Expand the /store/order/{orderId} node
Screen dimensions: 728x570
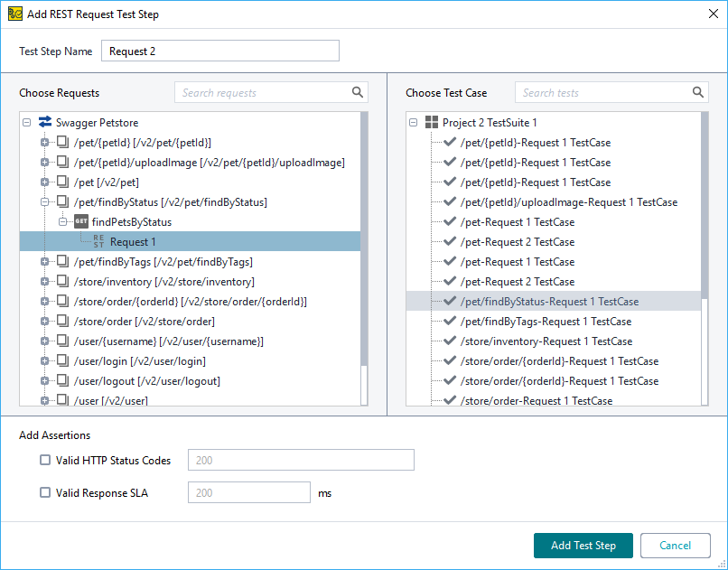(45, 301)
